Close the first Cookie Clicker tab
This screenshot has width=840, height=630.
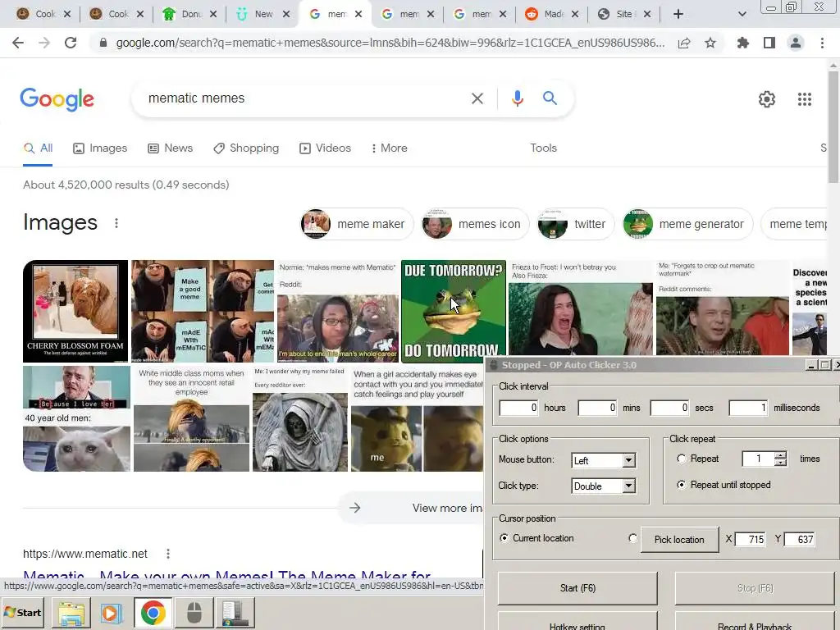point(67,14)
